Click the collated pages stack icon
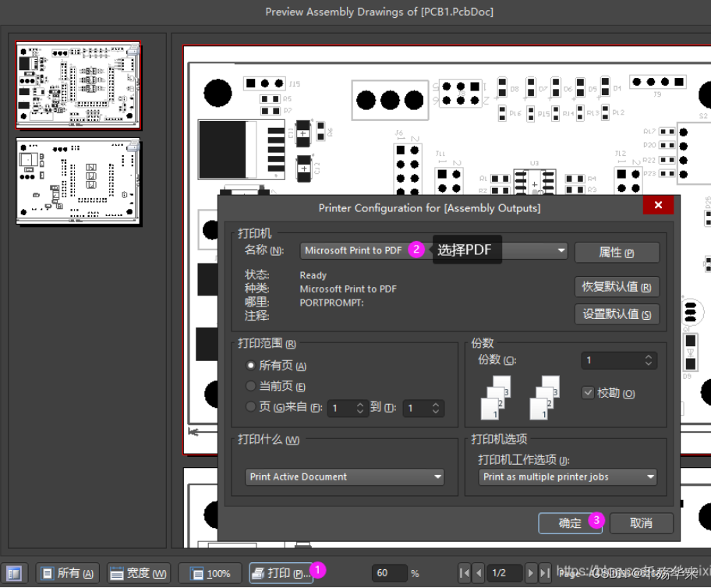The image size is (711, 588). [x=496, y=398]
